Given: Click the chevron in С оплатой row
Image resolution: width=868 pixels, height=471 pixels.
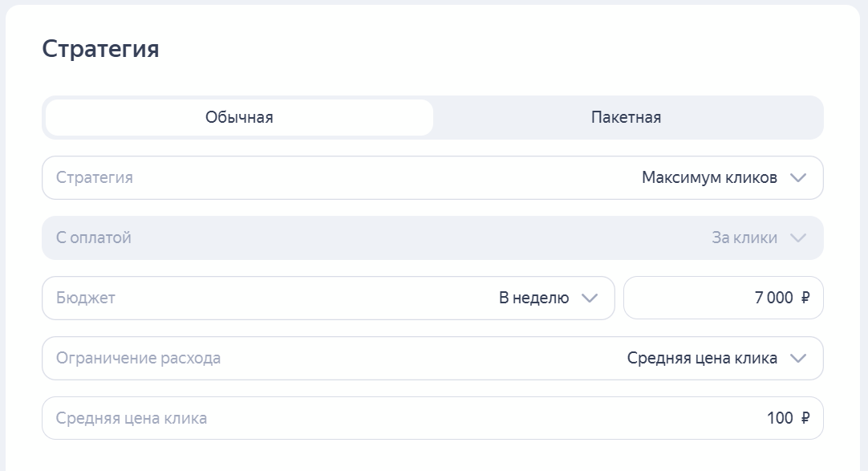Looking at the screenshot, I should 797,238.
